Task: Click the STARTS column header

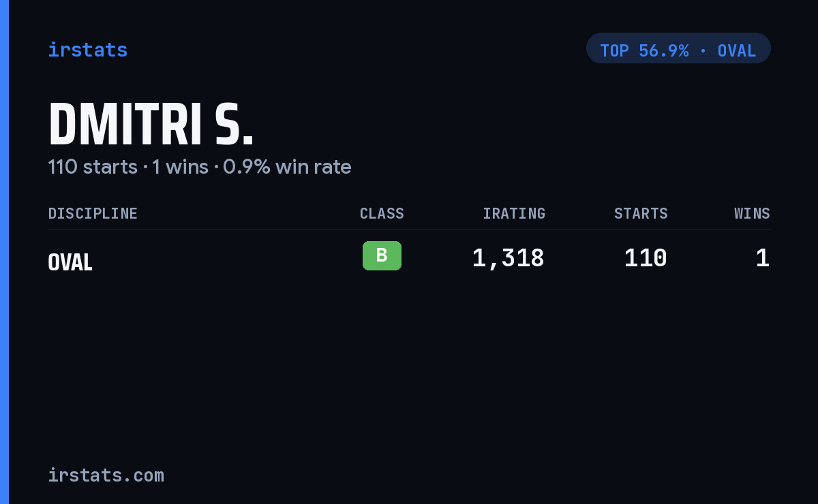Action: (641, 214)
